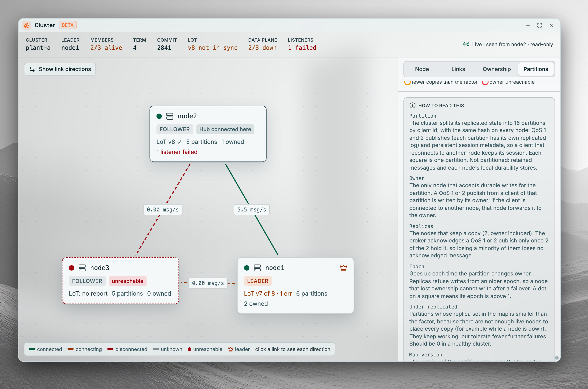This screenshot has height=389, width=588.
Task: Click the FOLLOWER badge on node3
Action: click(87, 281)
